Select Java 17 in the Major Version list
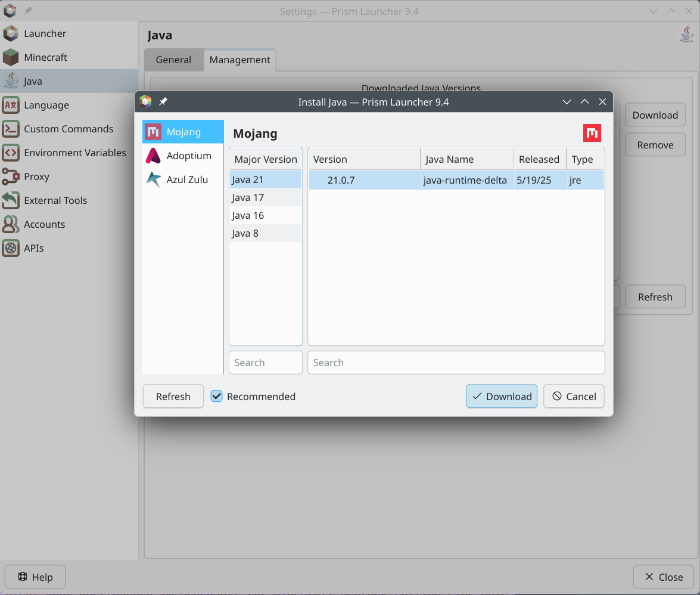 point(248,197)
